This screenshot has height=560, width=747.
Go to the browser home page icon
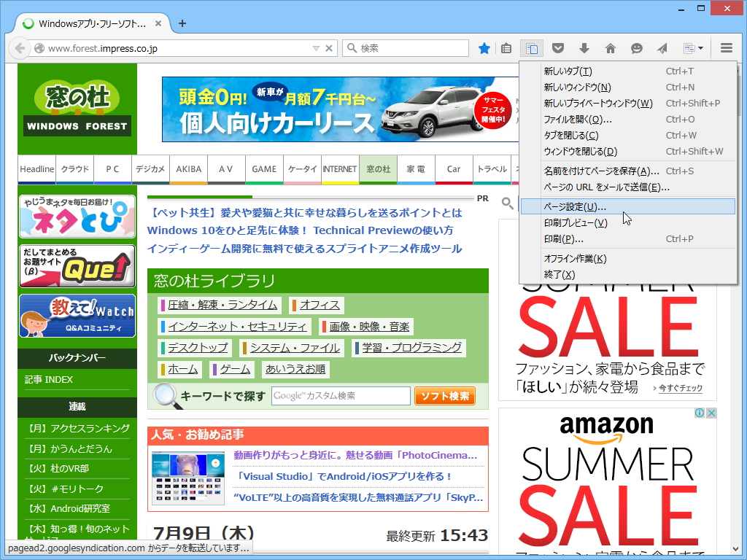point(611,47)
